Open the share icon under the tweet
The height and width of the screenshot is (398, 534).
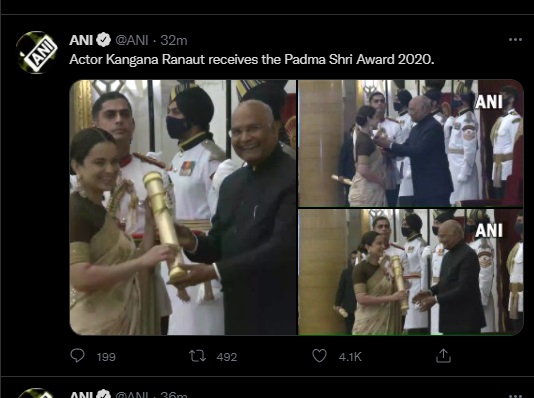(x=443, y=356)
